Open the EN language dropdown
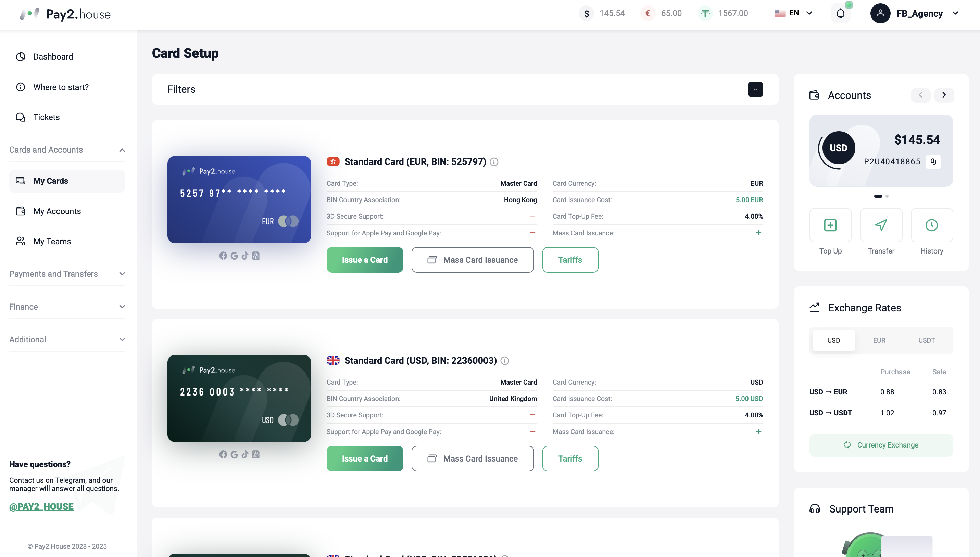Image resolution: width=980 pixels, height=557 pixels. [793, 13]
